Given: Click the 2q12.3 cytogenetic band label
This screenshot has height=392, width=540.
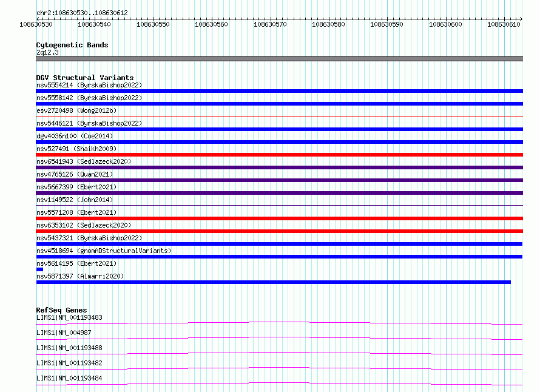Looking at the screenshot, I should click(47, 52).
